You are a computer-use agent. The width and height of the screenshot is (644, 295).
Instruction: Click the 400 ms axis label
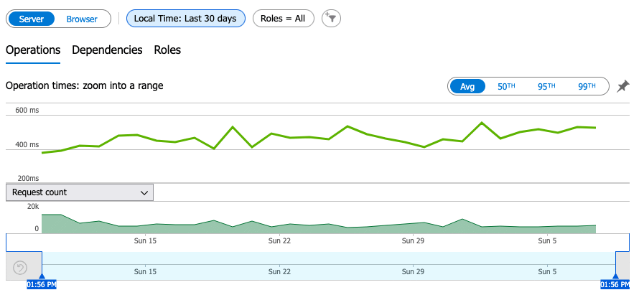27,144
